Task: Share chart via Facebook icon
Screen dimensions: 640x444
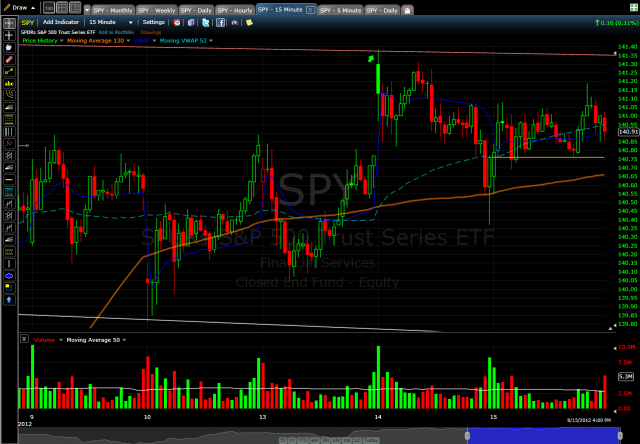Action: [x=220, y=22]
